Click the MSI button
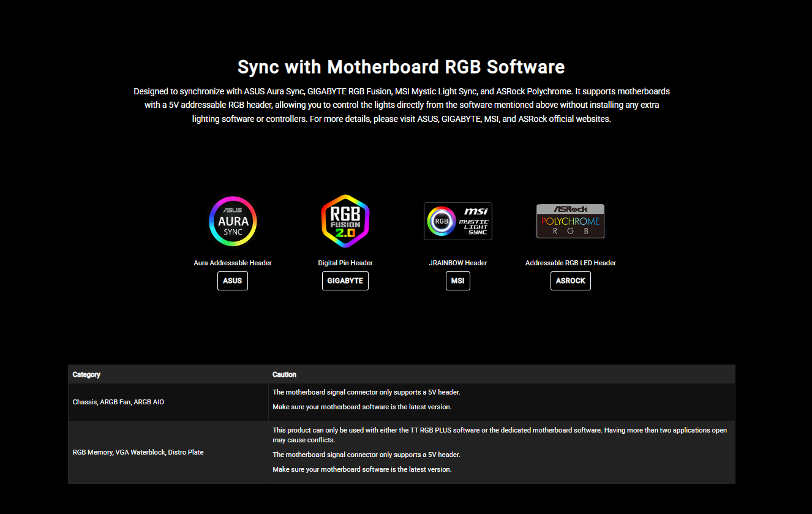 (x=457, y=281)
